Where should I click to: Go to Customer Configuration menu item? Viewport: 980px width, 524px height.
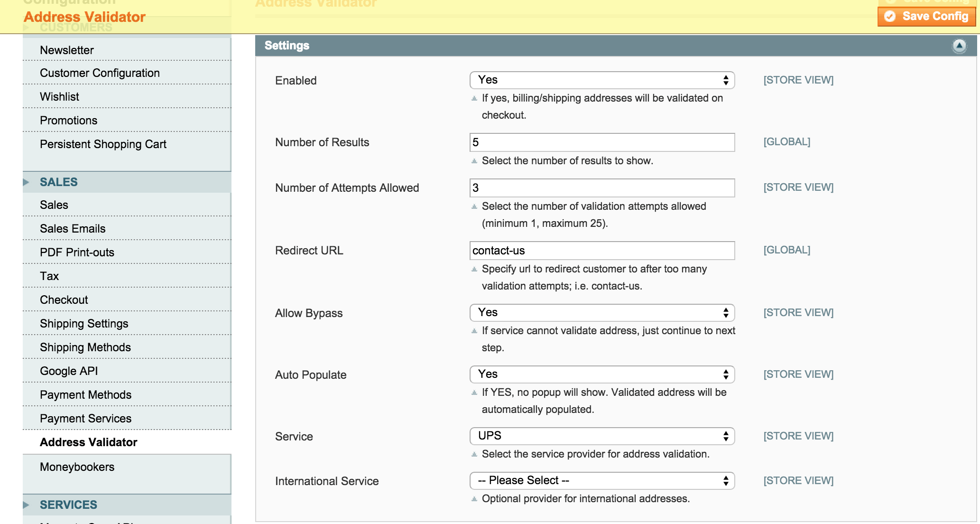pyautogui.click(x=100, y=73)
